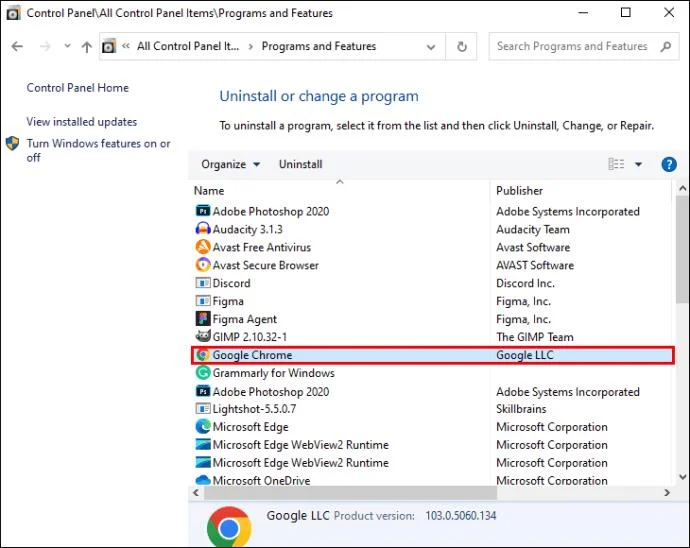Image resolution: width=690 pixels, height=548 pixels.
Task: Open the view options dropdown arrow
Action: coord(638,165)
